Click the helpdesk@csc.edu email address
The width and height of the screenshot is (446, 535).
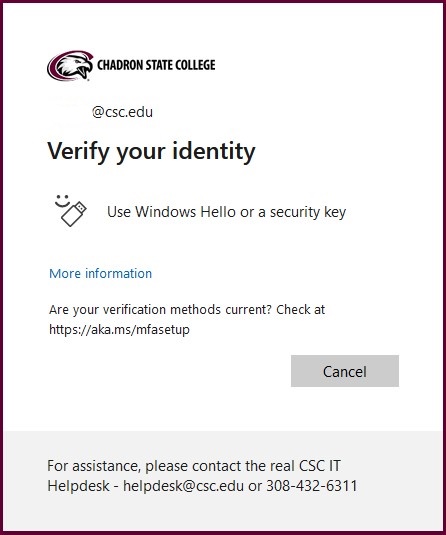click(183, 486)
